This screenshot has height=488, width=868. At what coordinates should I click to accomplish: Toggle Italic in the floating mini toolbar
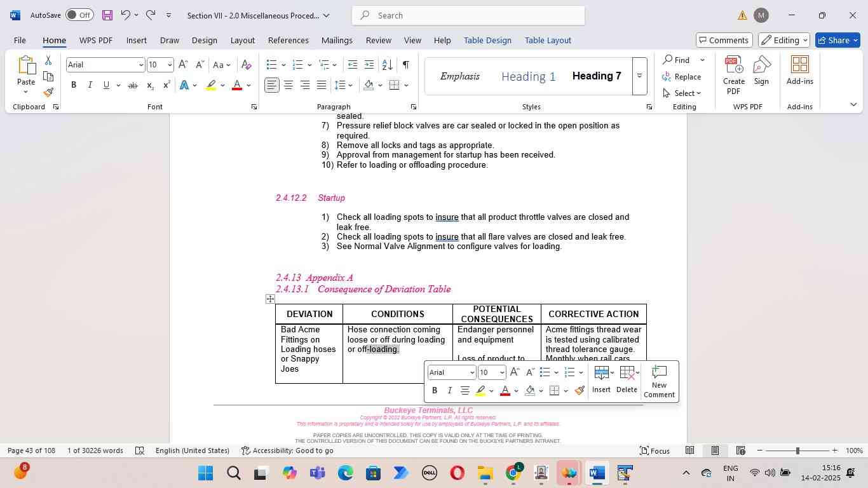(449, 391)
